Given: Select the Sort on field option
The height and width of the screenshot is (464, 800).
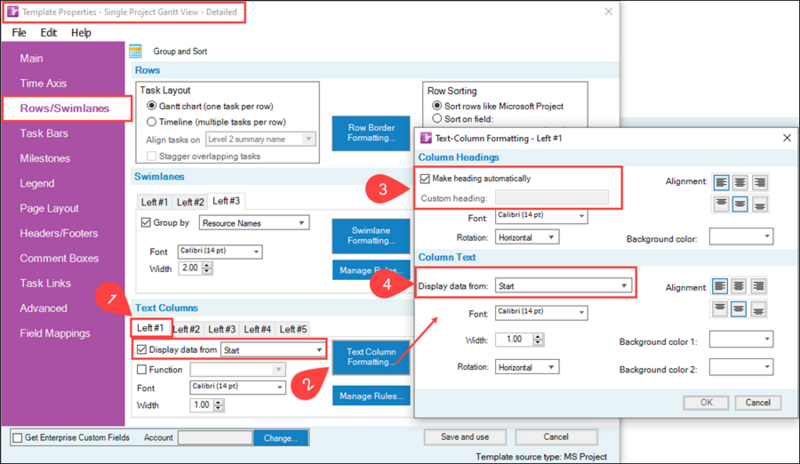Looking at the screenshot, I should click(x=437, y=118).
